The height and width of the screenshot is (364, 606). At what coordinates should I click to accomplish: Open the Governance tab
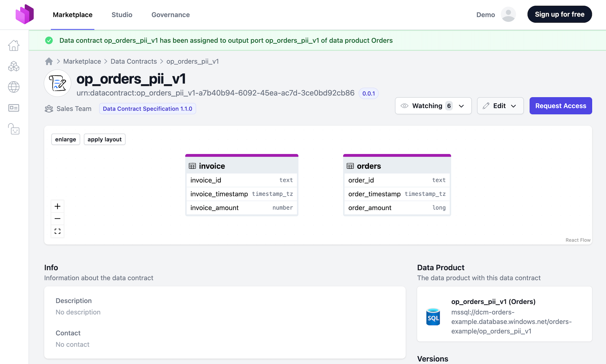pyautogui.click(x=171, y=15)
